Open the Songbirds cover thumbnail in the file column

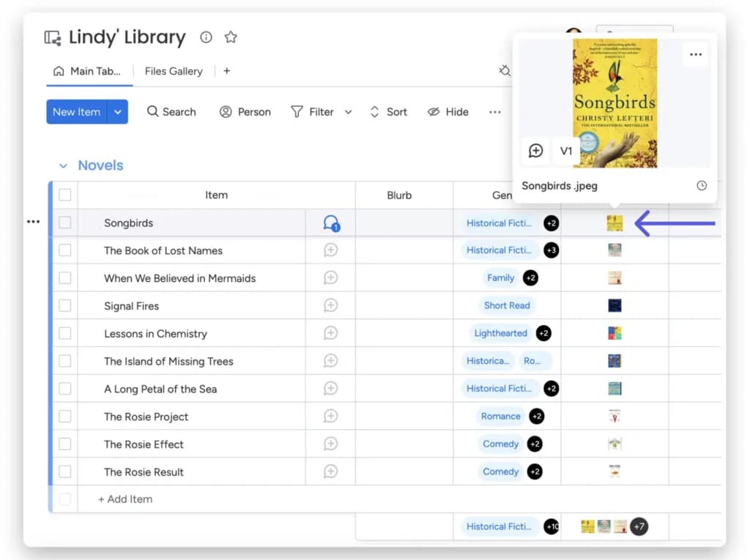[x=615, y=223]
